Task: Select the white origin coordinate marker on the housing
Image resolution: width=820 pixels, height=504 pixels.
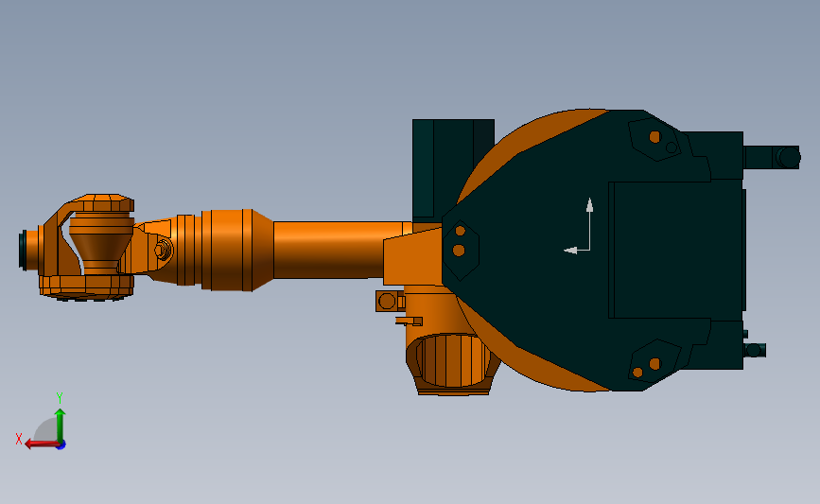Action: tap(579, 226)
